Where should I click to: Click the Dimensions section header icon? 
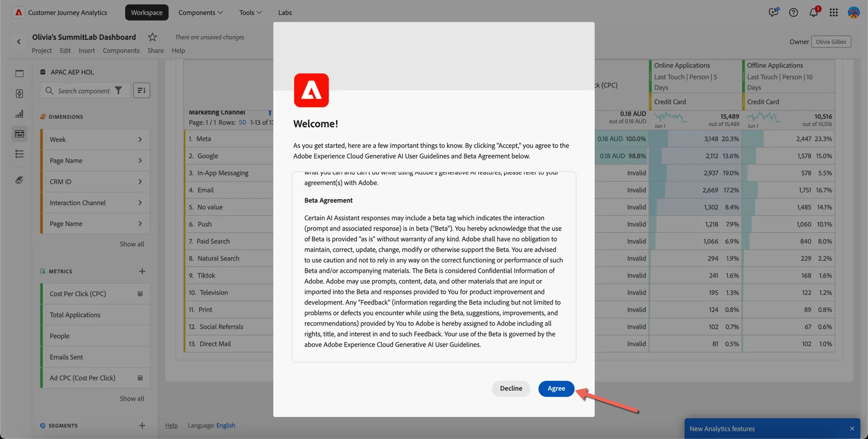[43, 117]
